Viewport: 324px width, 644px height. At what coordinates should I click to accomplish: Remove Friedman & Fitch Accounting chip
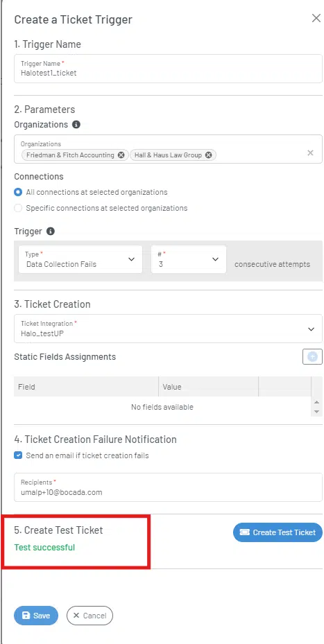(x=121, y=155)
